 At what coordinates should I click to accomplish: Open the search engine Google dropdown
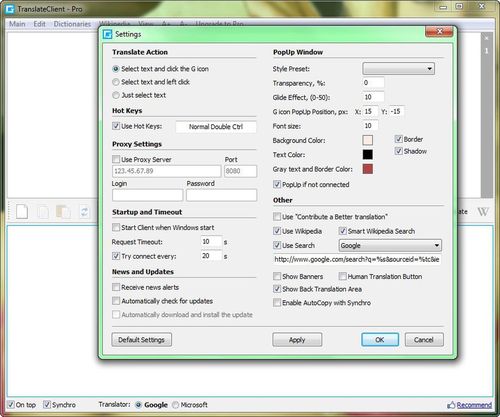pyautogui.click(x=390, y=246)
